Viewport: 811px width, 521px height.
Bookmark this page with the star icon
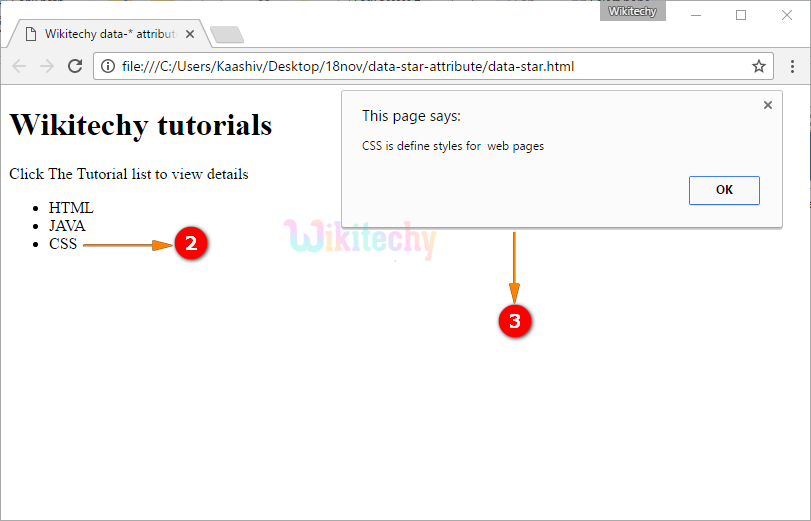759,67
